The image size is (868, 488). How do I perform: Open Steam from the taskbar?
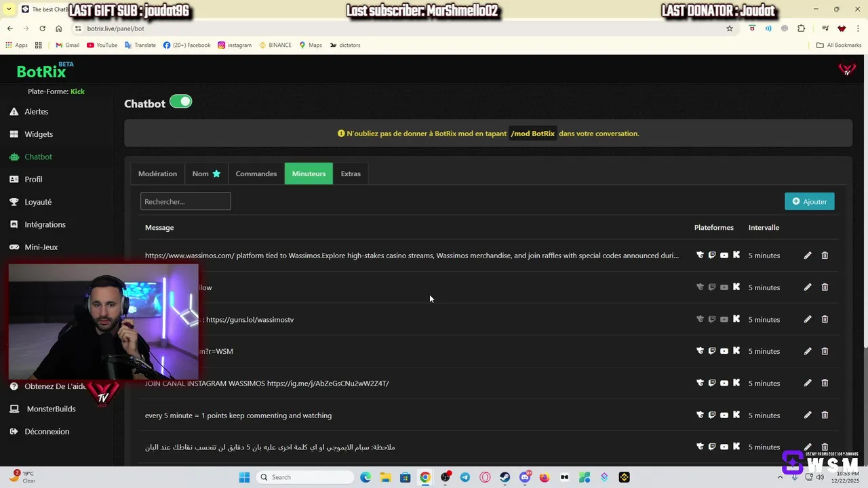[505, 477]
